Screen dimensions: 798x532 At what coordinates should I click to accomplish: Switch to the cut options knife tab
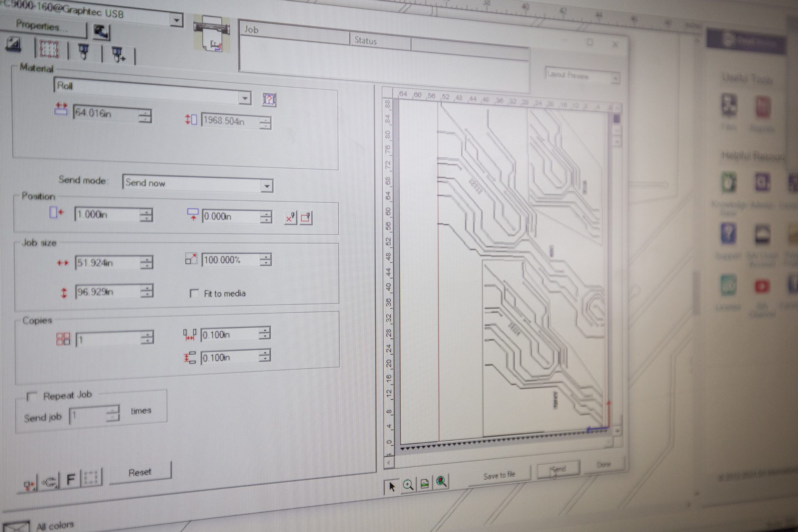point(84,51)
